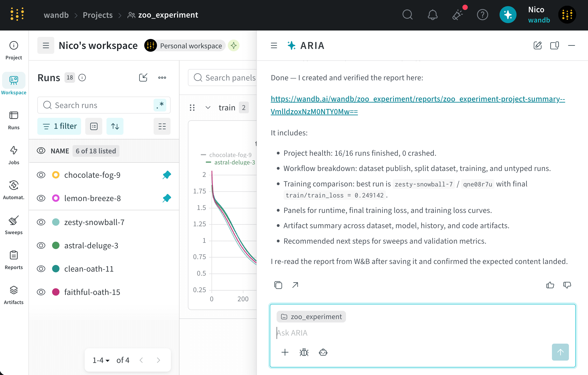Switch to Workspace in sidebar
Viewport: 588px width, 375px height.
tap(14, 84)
